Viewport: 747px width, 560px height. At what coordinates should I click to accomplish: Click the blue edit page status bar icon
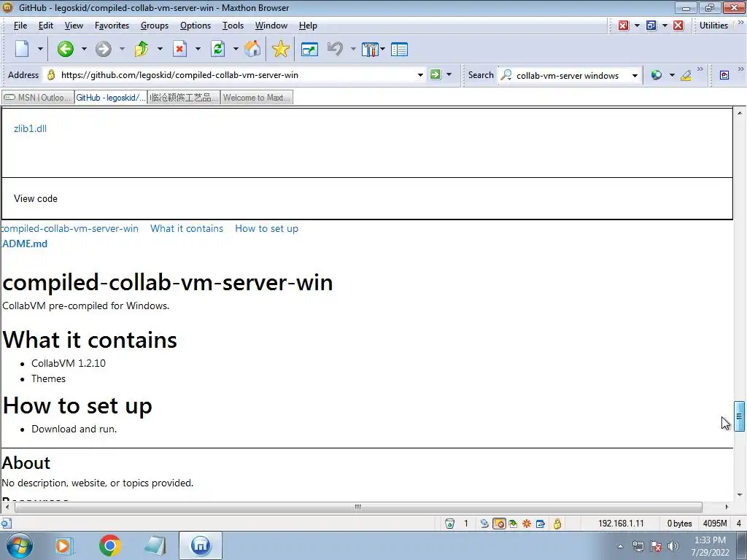[541, 524]
